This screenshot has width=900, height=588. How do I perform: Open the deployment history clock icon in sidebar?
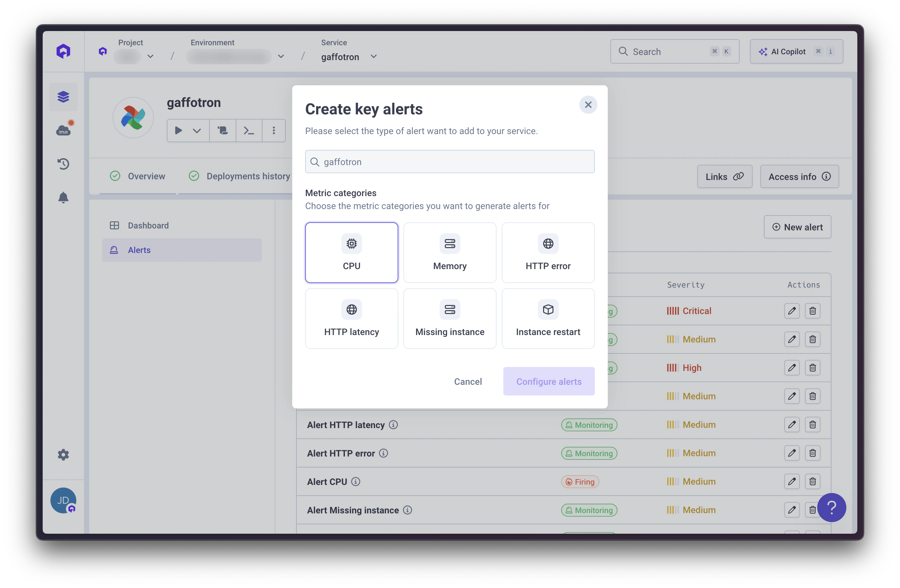(x=63, y=163)
